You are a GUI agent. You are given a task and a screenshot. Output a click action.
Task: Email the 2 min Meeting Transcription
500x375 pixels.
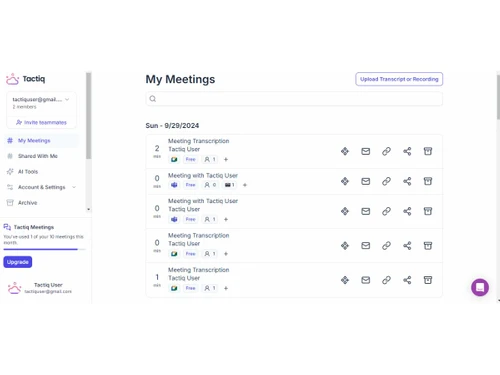pyautogui.click(x=366, y=151)
